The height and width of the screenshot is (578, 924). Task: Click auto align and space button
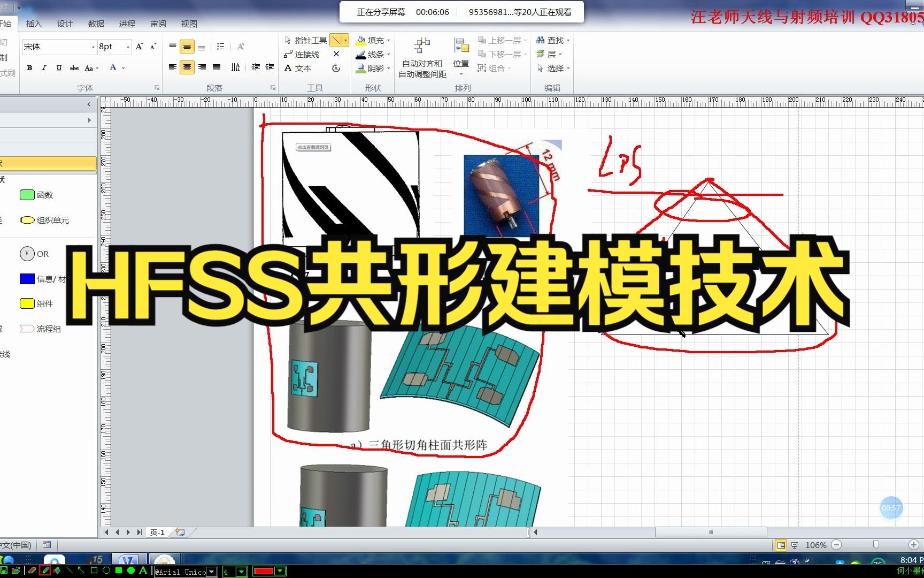pyautogui.click(x=422, y=57)
